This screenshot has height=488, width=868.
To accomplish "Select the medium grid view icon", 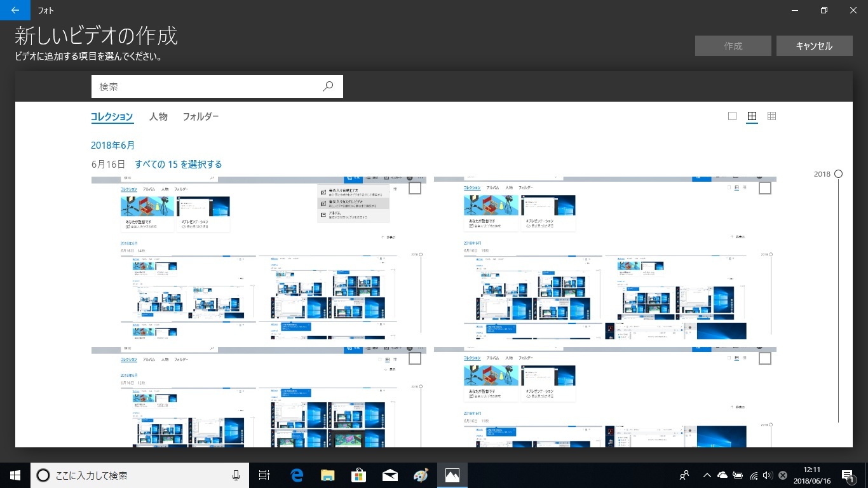I will (x=752, y=116).
